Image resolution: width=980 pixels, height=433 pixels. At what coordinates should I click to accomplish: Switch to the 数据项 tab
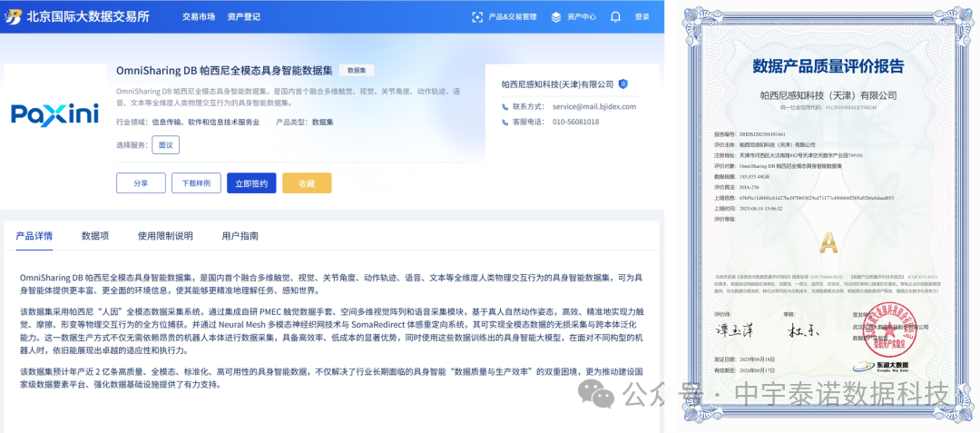tap(95, 236)
